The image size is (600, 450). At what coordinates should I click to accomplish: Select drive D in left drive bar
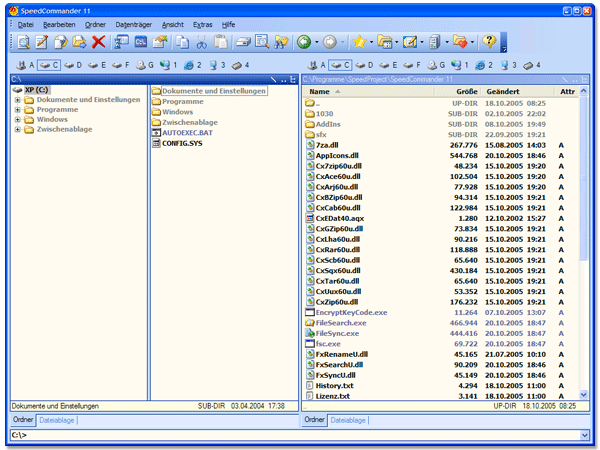75,65
